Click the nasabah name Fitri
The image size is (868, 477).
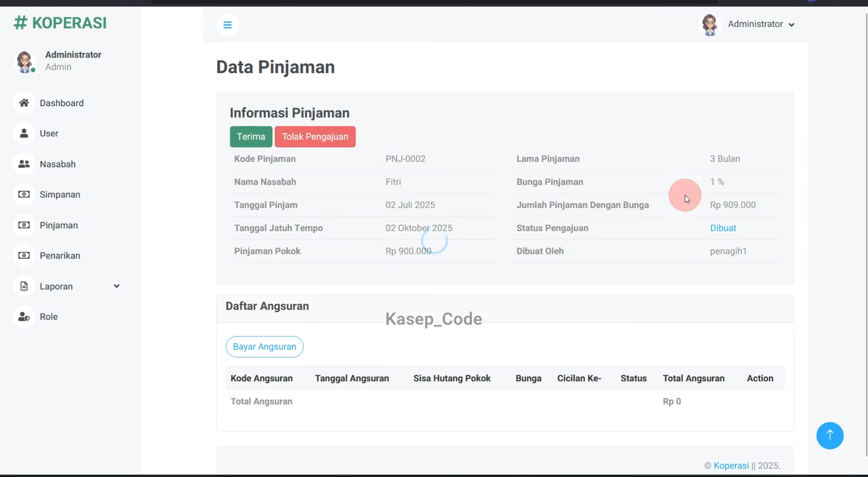coord(393,182)
